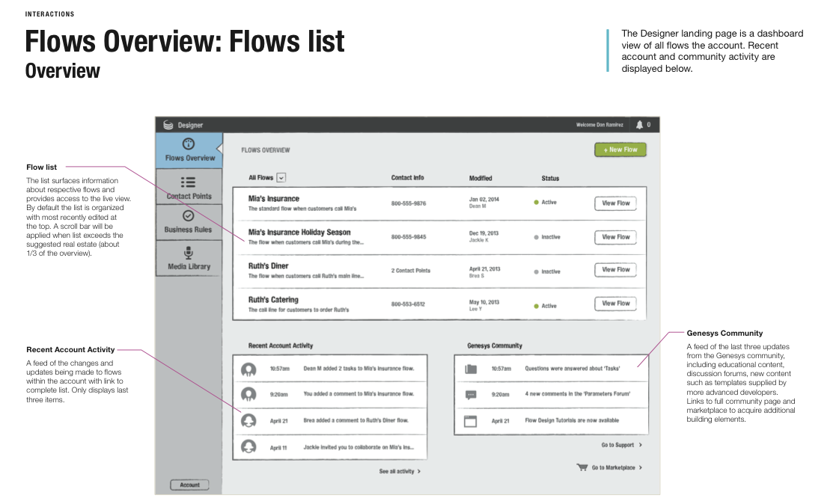
Task: Open the notifications bell icon
Action: click(639, 125)
